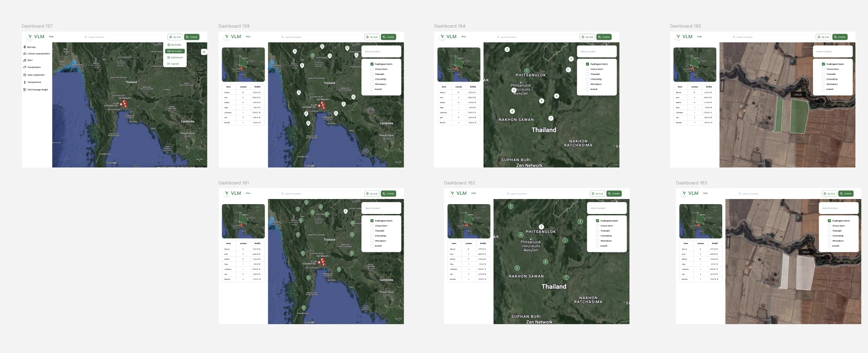Choose My Profile in Dashboard 157 menu

(174, 45)
